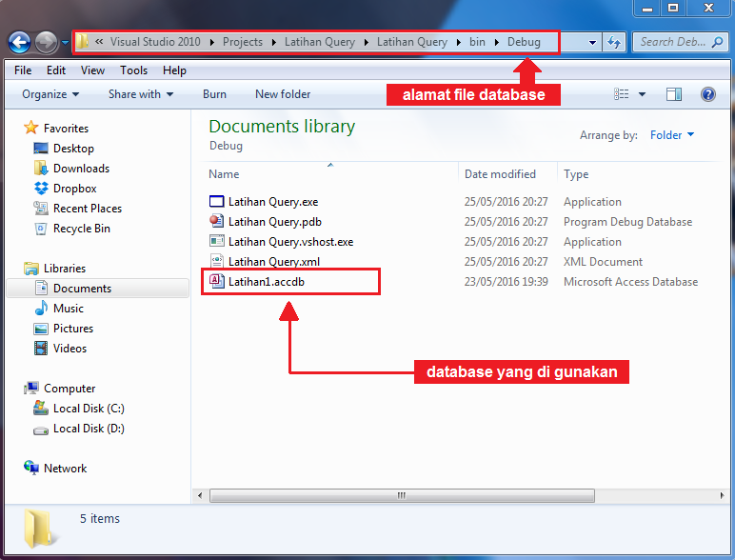Screen dimensions: 735x560
Task: Go back with the blue Back arrow
Action: click(20, 43)
